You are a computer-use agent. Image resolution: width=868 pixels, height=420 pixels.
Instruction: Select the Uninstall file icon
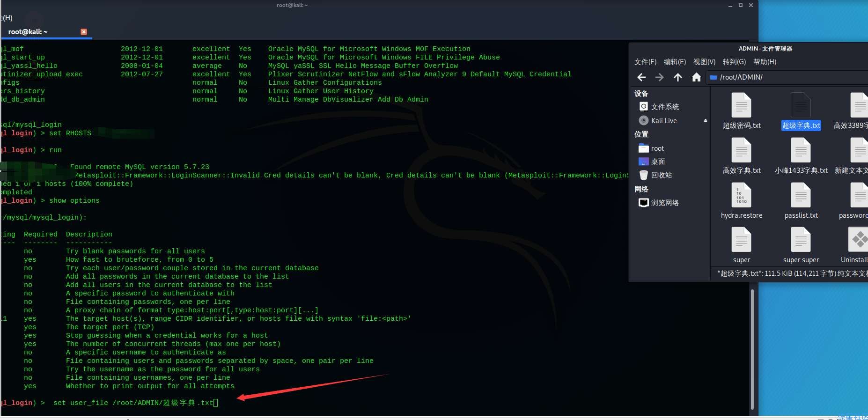pos(859,239)
